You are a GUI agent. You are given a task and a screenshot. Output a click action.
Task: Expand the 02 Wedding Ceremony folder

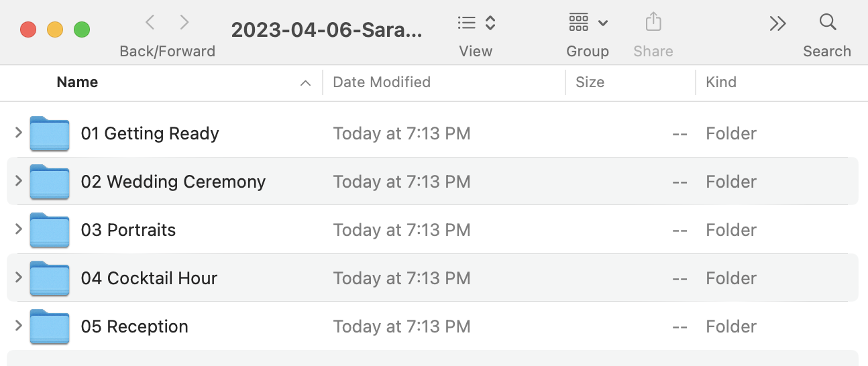[x=19, y=181]
